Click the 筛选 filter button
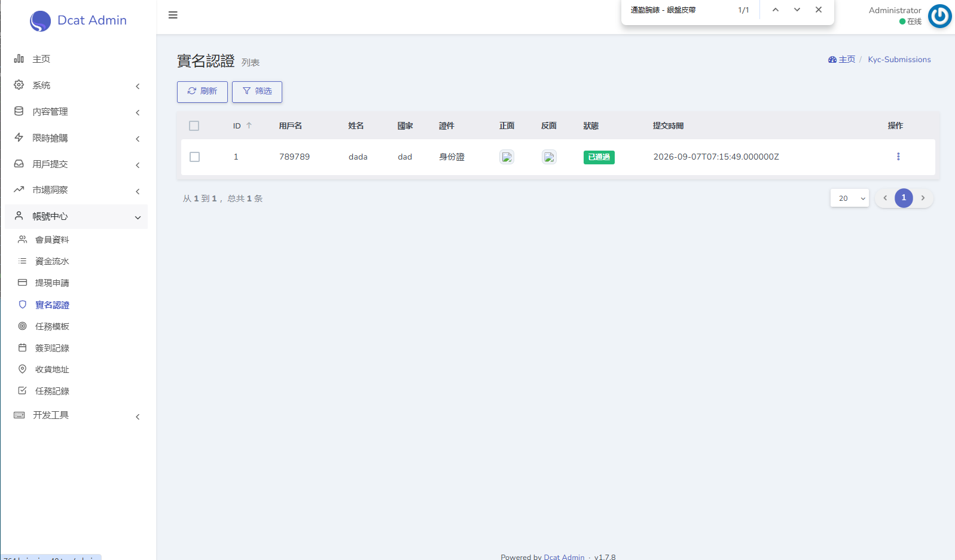This screenshot has width=955, height=560. 257,91
